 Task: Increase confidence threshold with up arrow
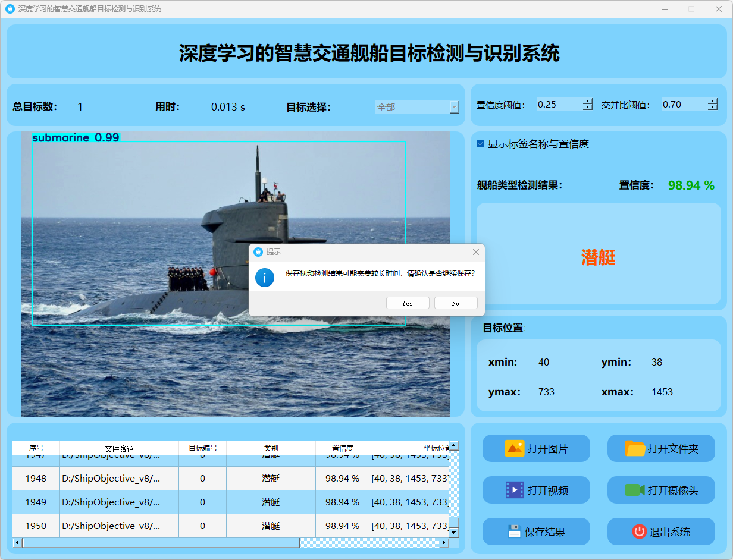[588, 101]
